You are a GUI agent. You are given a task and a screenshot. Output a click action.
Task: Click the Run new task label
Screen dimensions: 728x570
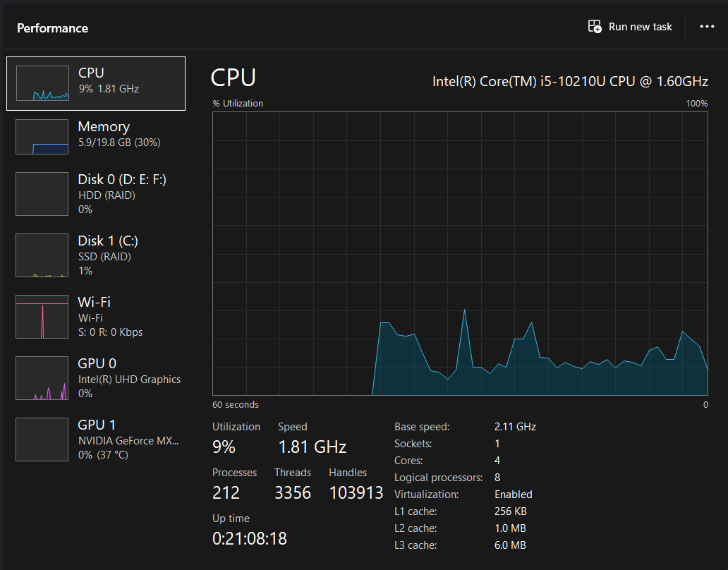point(641,27)
